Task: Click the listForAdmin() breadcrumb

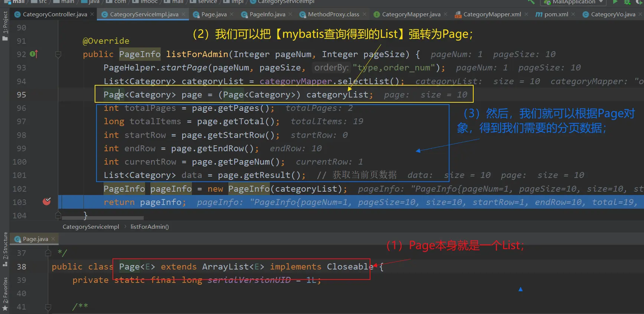Action: pos(150,227)
